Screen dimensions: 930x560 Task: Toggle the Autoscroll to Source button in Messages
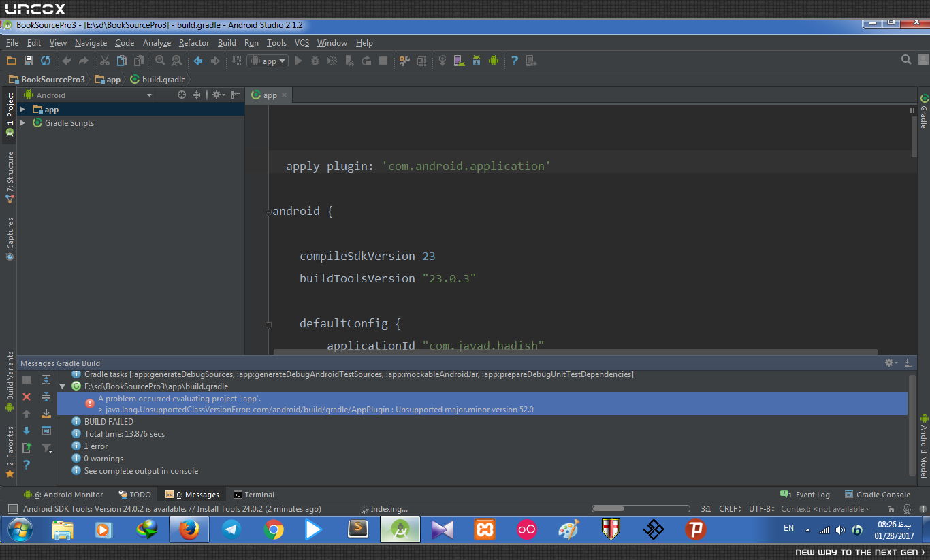[x=46, y=414]
